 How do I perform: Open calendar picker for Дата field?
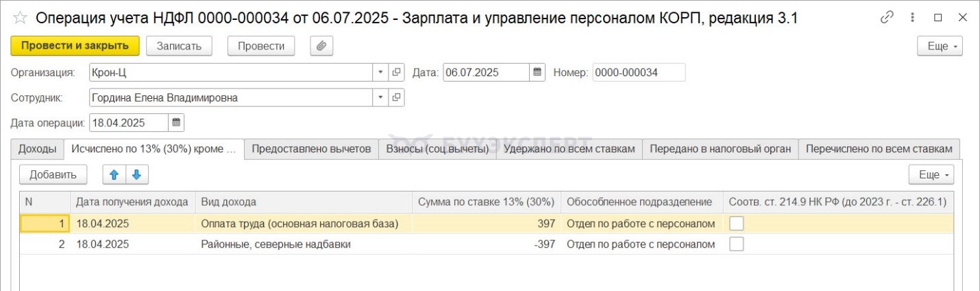538,72
